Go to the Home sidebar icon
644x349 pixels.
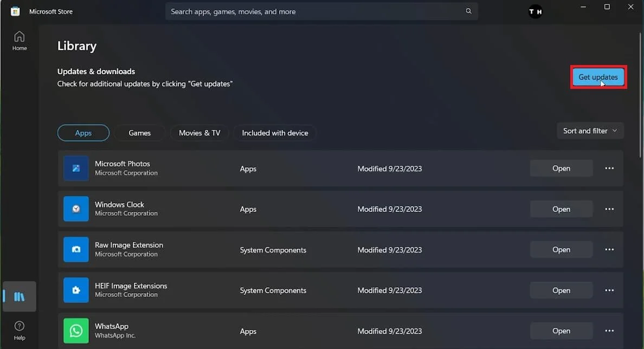pos(20,41)
